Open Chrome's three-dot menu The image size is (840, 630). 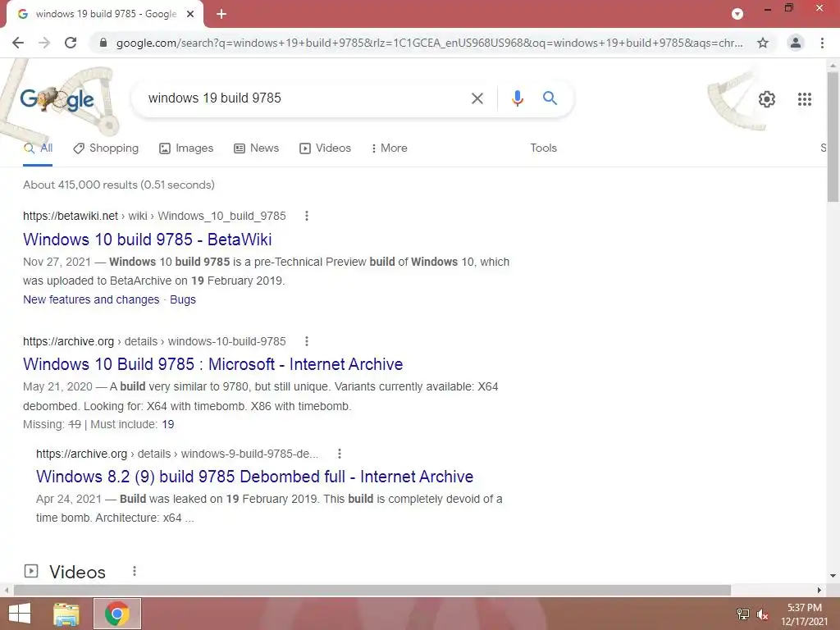pos(822,43)
